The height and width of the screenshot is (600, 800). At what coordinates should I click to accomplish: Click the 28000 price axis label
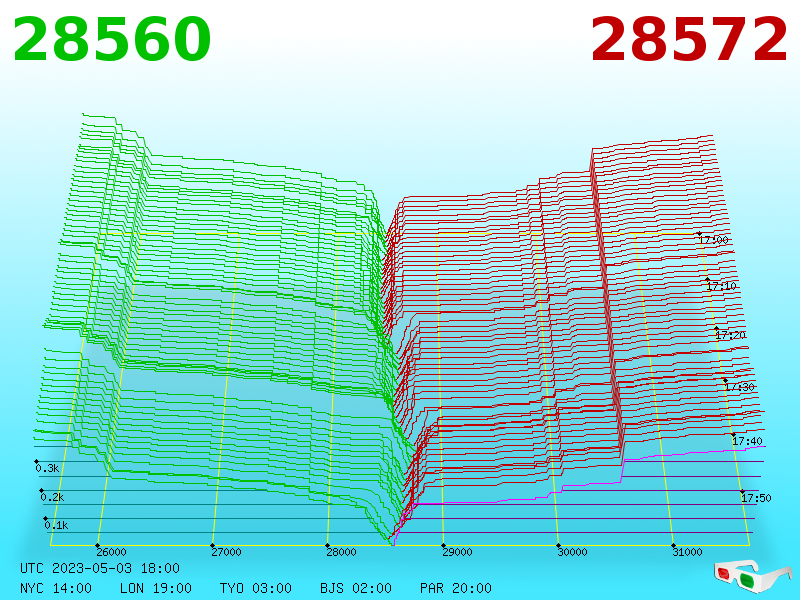click(341, 552)
